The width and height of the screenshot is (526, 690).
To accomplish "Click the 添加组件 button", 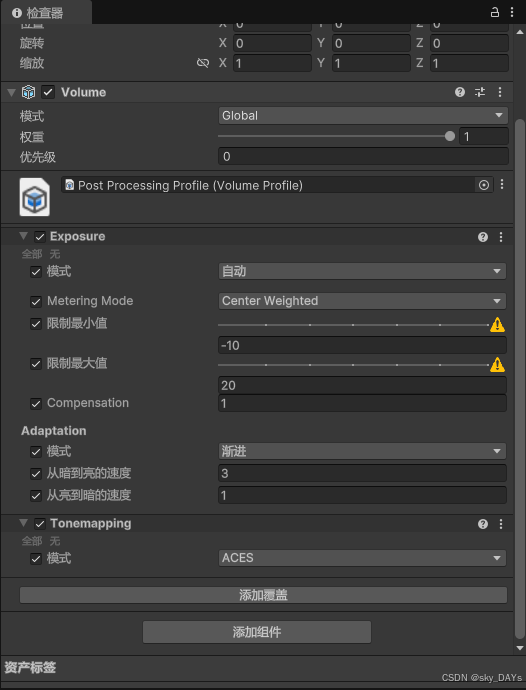I will tap(257, 632).
